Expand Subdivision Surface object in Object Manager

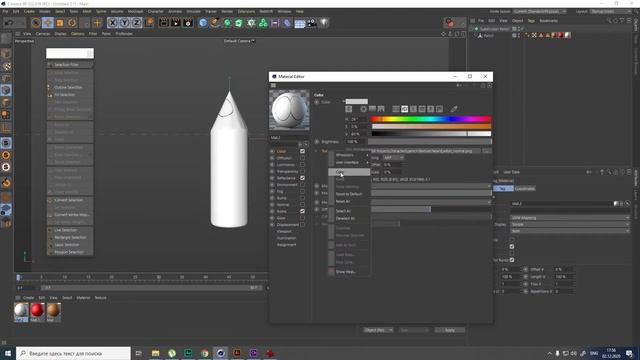(471, 29)
